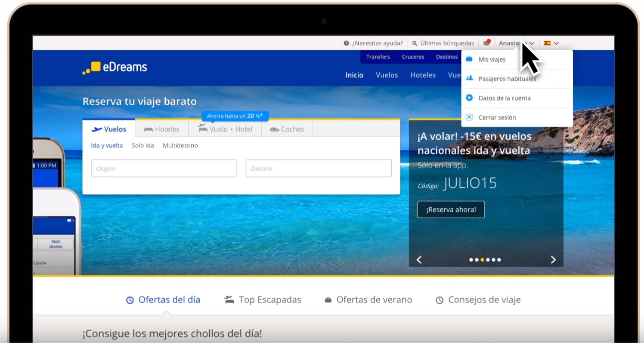Select Solo ida trip type
The height and width of the screenshot is (343, 644).
click(143, 145)
